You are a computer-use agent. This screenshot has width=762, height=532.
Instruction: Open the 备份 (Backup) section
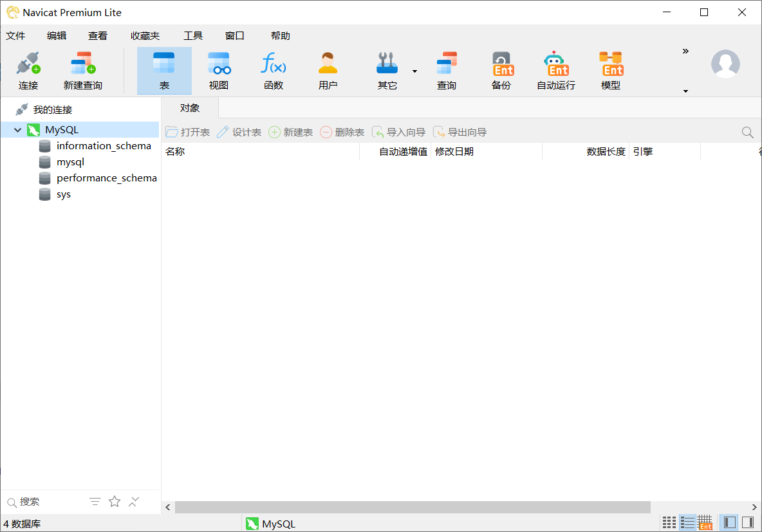(501, 71)
